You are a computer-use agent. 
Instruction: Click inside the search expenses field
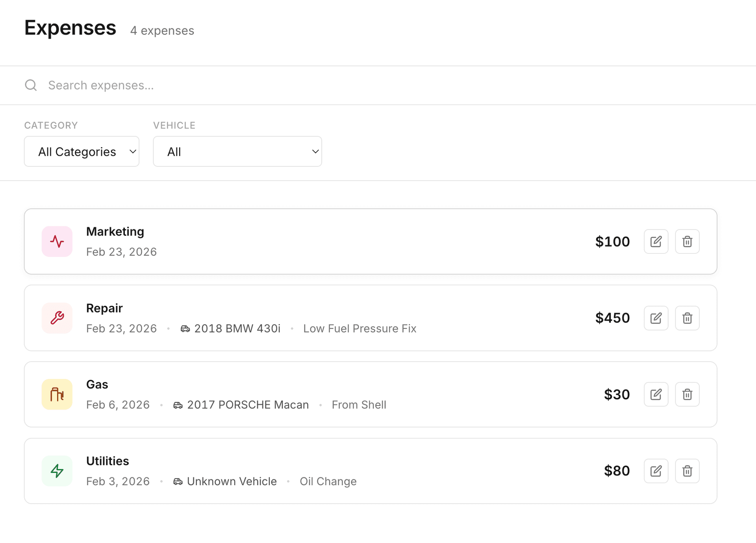click(x=157, y=85)
